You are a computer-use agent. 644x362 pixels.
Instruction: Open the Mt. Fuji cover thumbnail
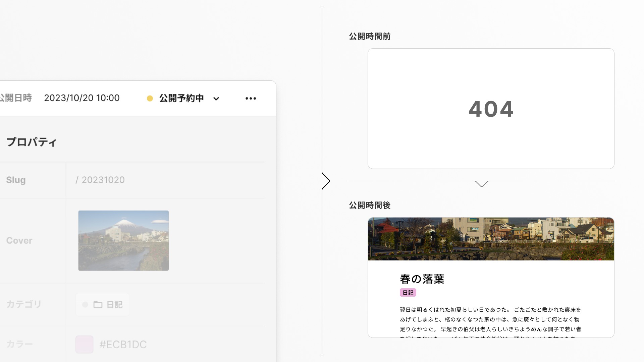123,241
